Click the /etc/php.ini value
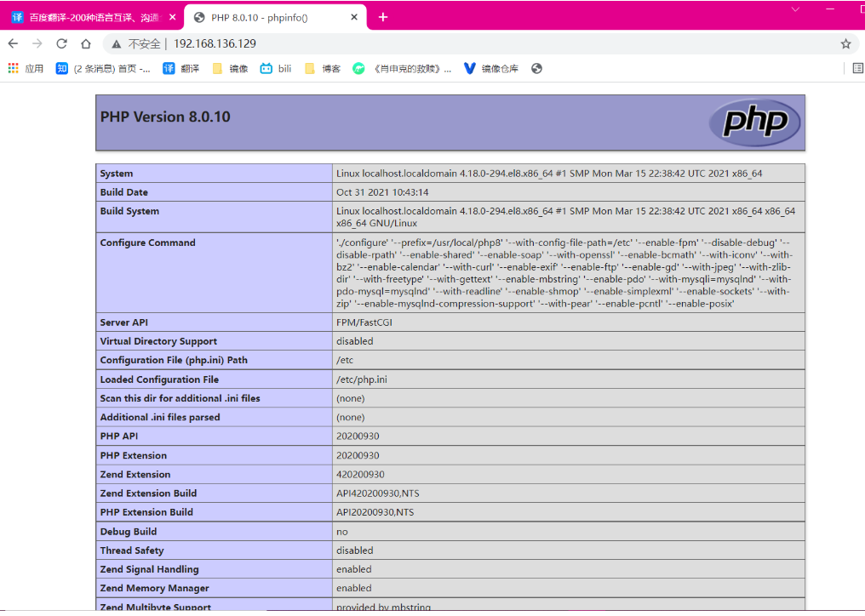The height and width of the screenshot is (616, 865). click(361, 380)
